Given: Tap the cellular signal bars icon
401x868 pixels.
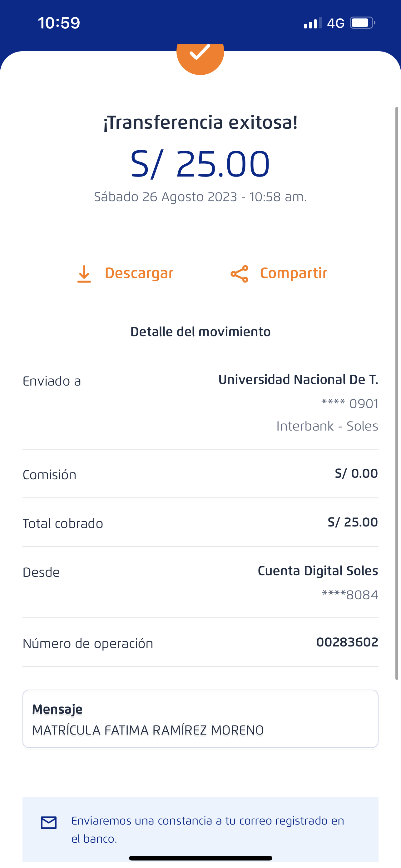Looking at the screenshot, I should pyautogui.click(x=312, y=23).
